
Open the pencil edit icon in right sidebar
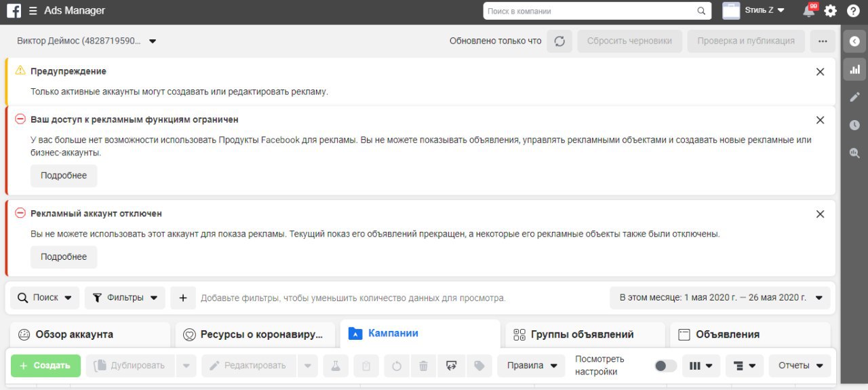pos(854,97)
